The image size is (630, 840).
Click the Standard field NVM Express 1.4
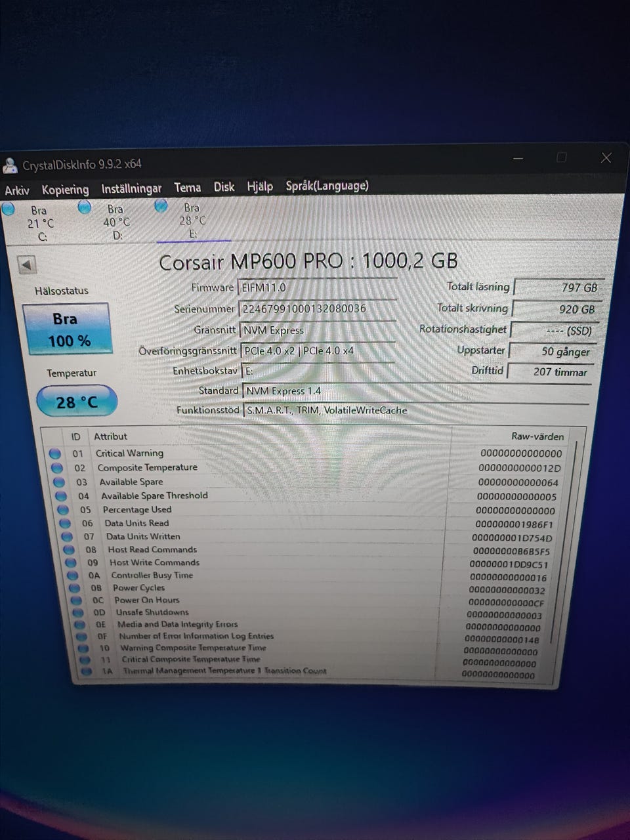(x=417, y=391)
